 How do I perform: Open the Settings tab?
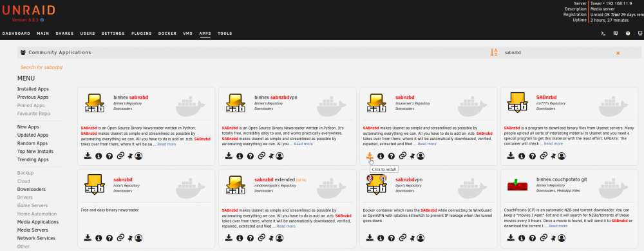pos(113,34)
